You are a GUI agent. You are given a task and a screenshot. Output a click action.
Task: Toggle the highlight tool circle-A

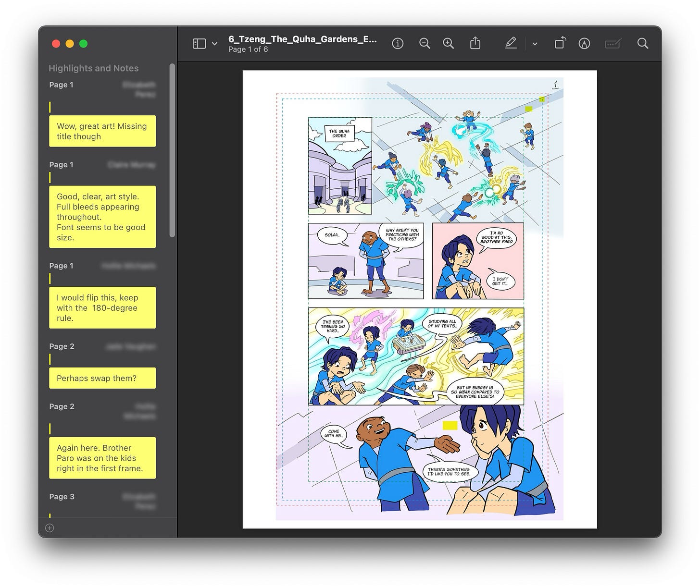tap(585, 43)
